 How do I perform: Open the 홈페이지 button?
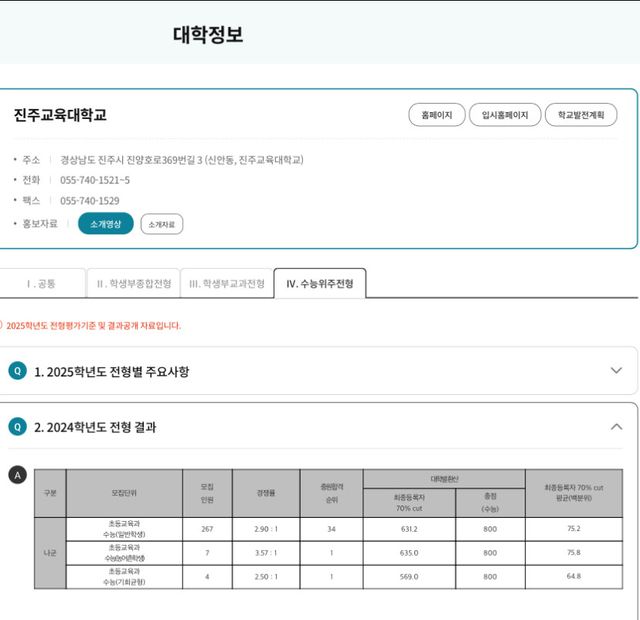(437, 115)
